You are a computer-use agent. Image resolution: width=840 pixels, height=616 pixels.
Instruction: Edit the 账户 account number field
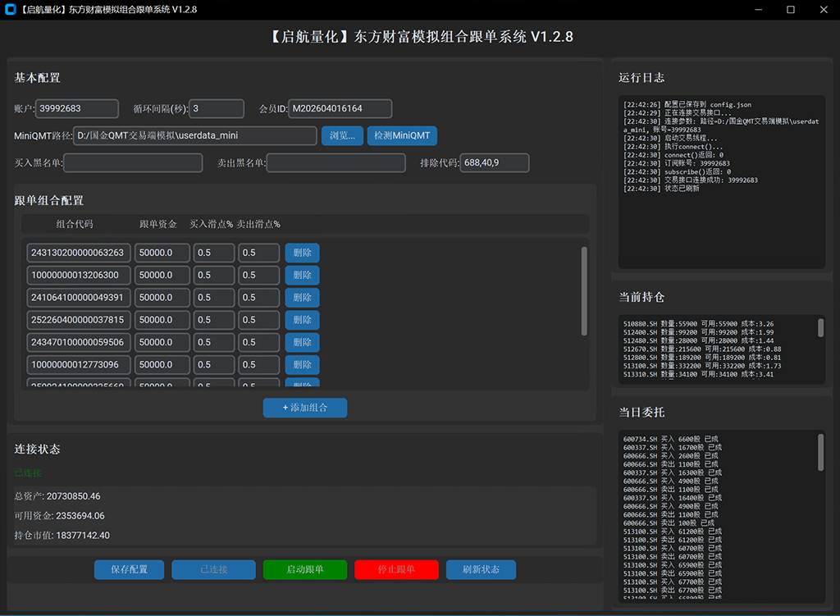pyautogui.click(x=76, y=109)
